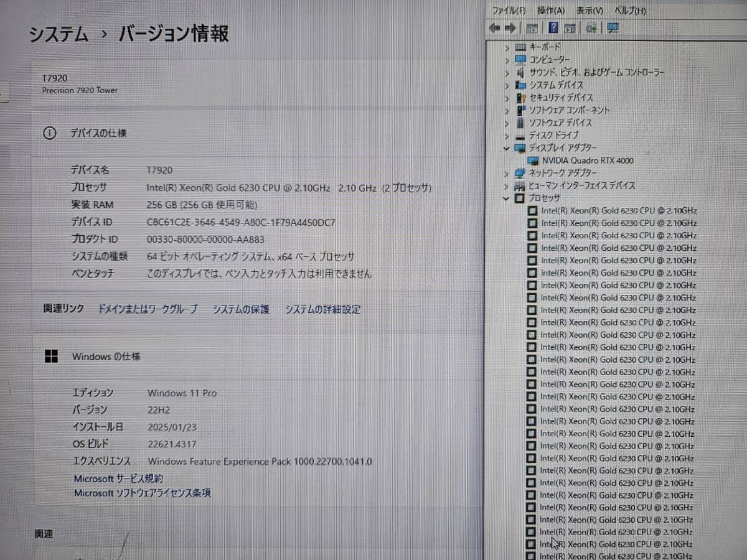The width and height of the screenshot is (747, 560).
Task: Click the Forward arrow in Device Manager toolbar
Action: click(510, 28)
